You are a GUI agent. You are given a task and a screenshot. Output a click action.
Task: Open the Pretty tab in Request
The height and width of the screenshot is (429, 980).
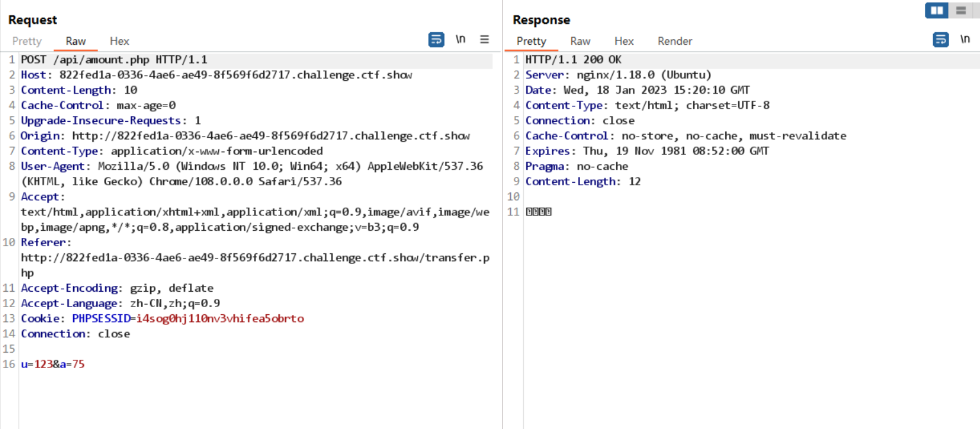tap(27, 41)
